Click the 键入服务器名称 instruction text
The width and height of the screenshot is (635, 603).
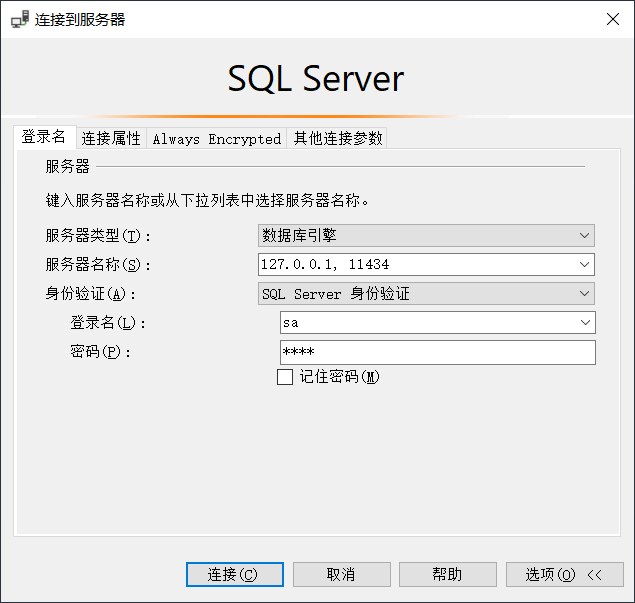[x=207, y=200]
